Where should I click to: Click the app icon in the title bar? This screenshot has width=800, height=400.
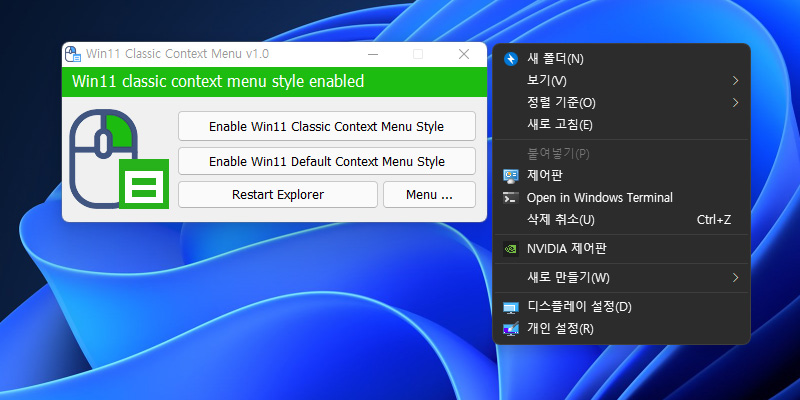(x=72, y=54)
